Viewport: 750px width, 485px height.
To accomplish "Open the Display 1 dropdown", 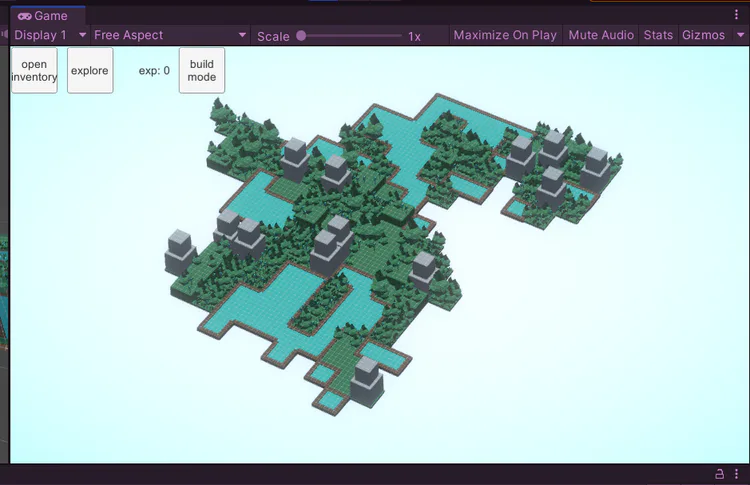I will [50, 35].
